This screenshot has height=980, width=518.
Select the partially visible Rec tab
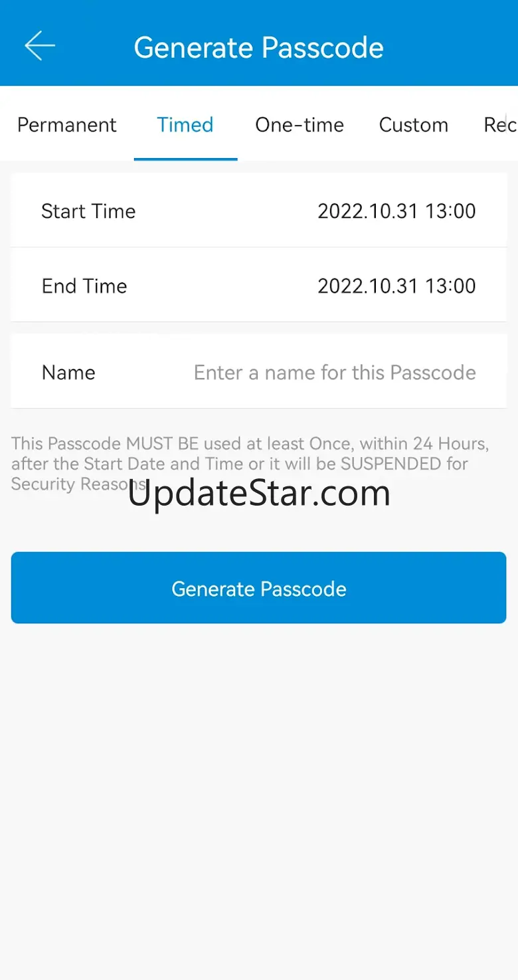pos(500,125)
